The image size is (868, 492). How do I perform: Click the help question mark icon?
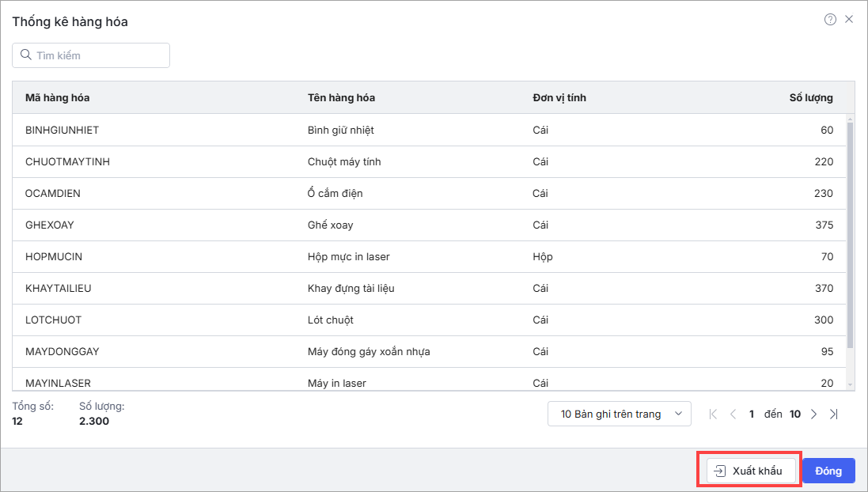[830, 20]
